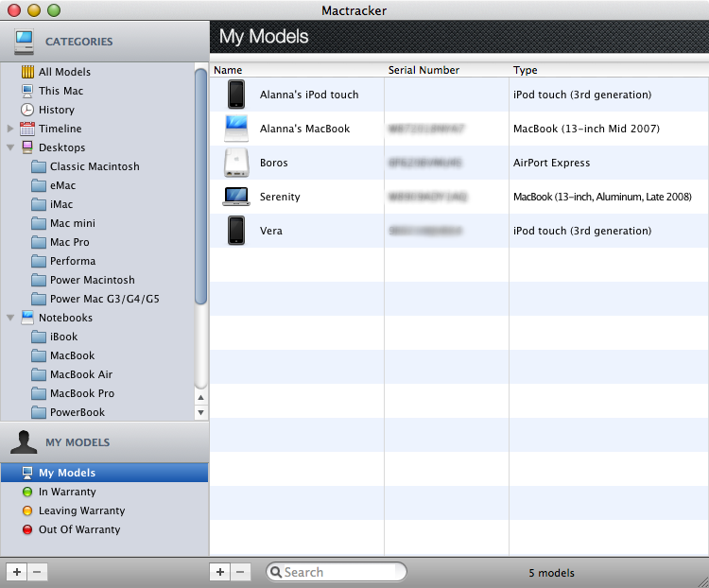Click "MacBook (13-inch, Aluminum, Late 2008)" cell
The image size is (709, 588).
click(x=603, y=197)
